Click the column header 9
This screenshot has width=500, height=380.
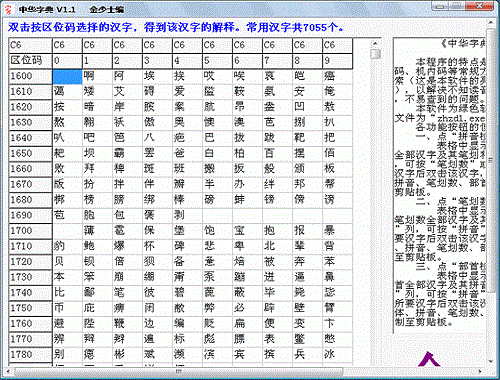tap(337, 61)
